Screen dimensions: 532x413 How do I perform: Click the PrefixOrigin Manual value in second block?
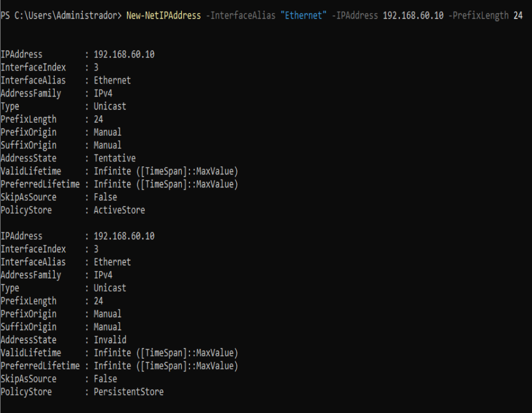[108, 314]
